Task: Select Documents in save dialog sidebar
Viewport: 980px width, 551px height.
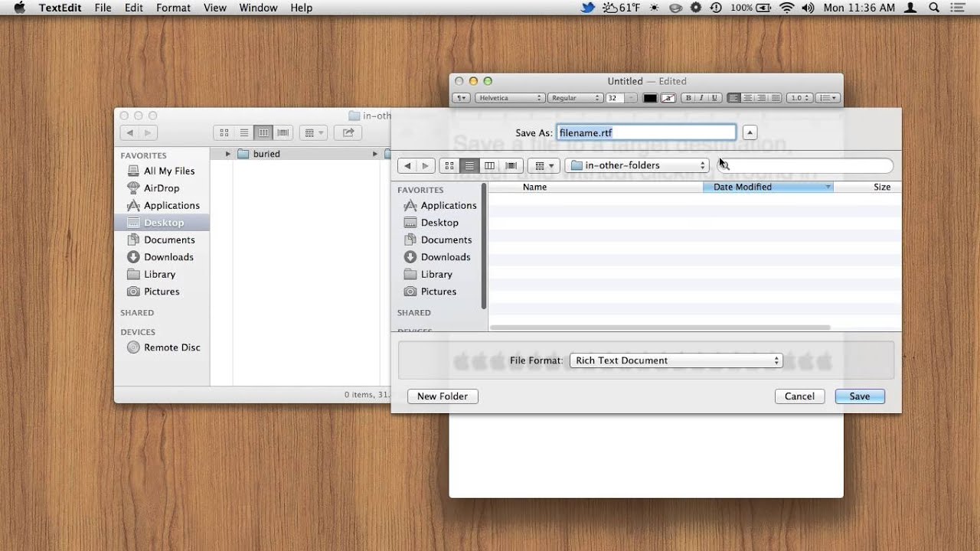Action: coord(439,240)
